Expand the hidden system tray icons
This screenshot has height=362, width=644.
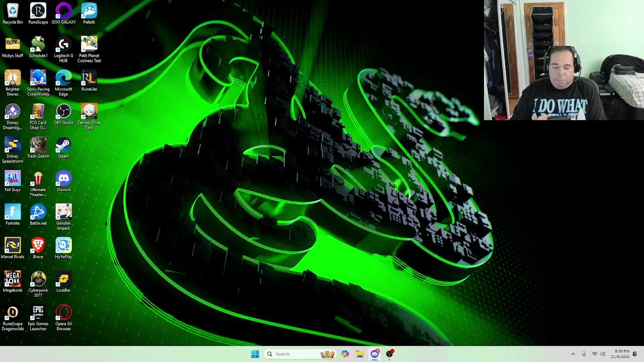click(x=573, y=354)
